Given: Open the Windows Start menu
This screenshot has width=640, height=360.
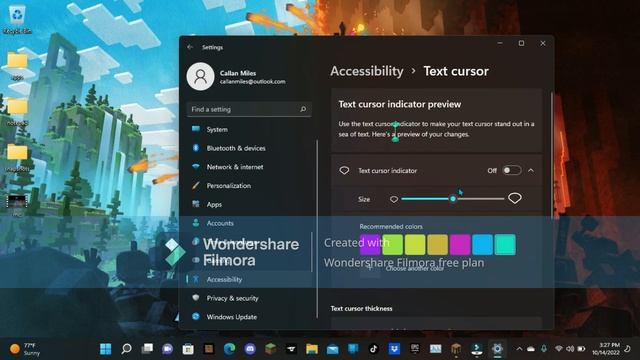Looking at the screenshot, I should 106,349.
